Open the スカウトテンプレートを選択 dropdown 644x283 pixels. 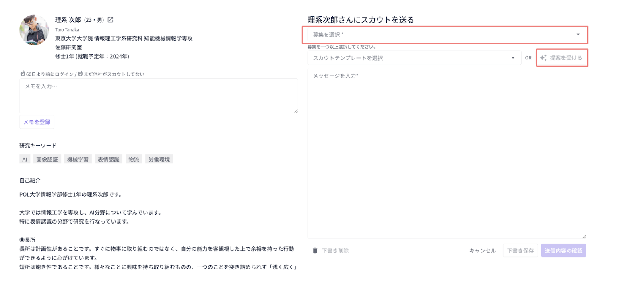tap(414, 58)
